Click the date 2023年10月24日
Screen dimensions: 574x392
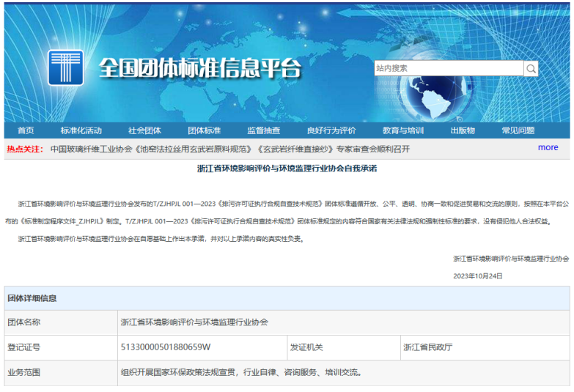click(x=478, y=276)
